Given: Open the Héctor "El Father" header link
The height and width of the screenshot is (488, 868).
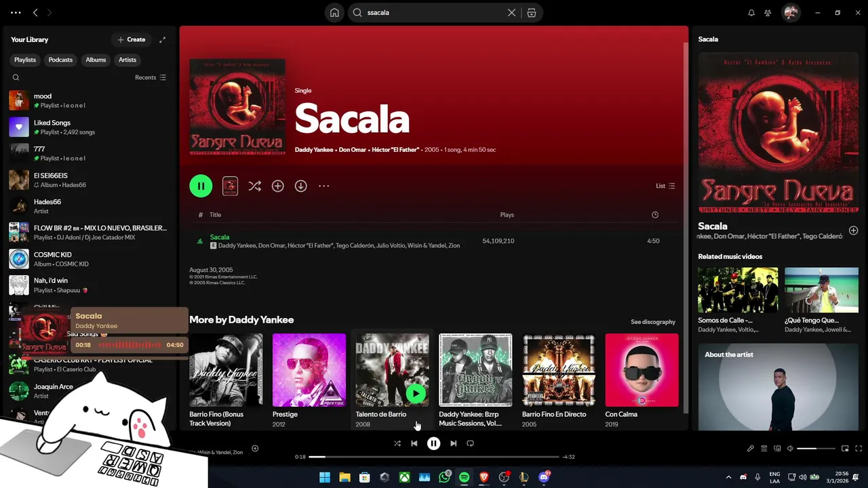Looking at the screenshot, I should [x=395, y=150].
